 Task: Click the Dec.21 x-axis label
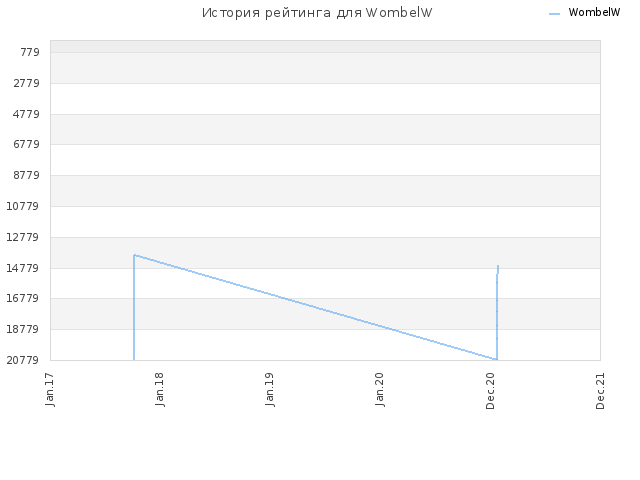pyautogui.click(x=600, y=391)
